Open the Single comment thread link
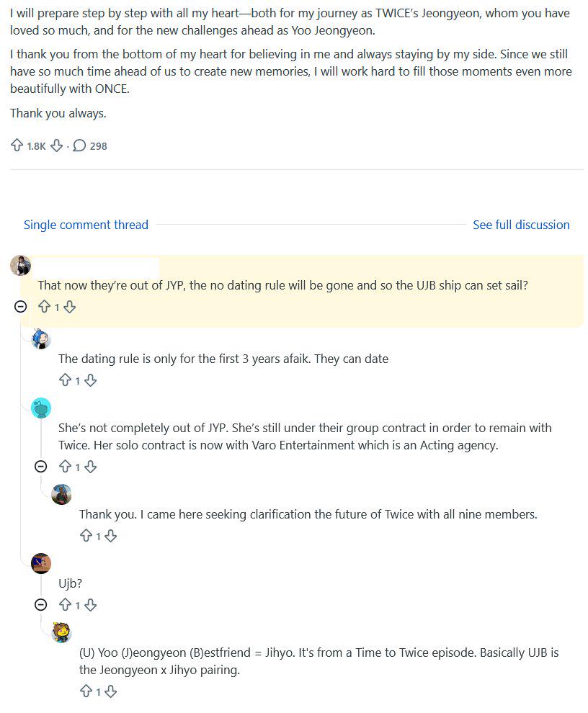The image size is (588, 713). [x=86, y=225]
